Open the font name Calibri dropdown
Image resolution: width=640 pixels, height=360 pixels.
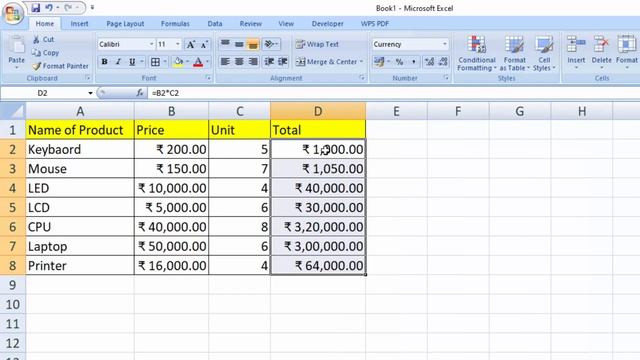[151, 44]
